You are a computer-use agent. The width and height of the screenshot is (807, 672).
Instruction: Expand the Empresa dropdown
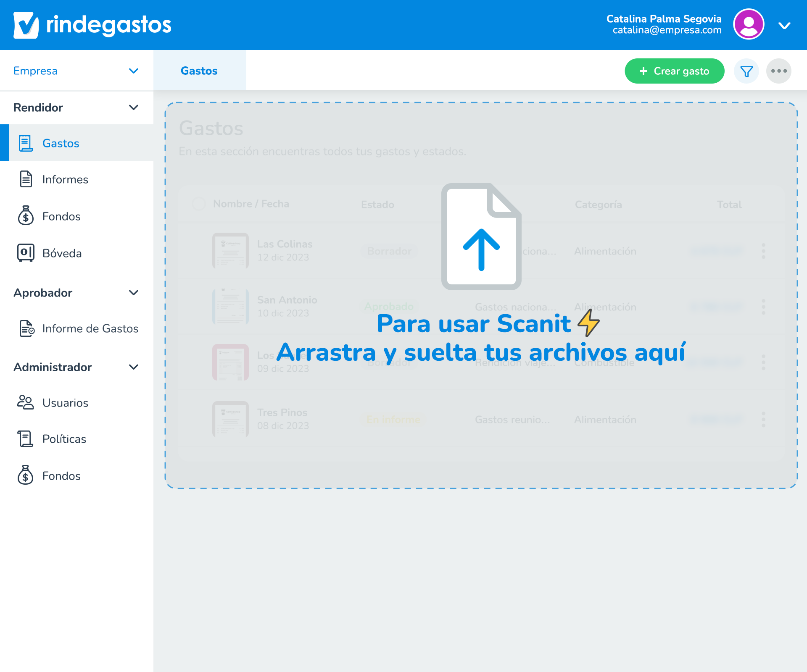[134, 71]
